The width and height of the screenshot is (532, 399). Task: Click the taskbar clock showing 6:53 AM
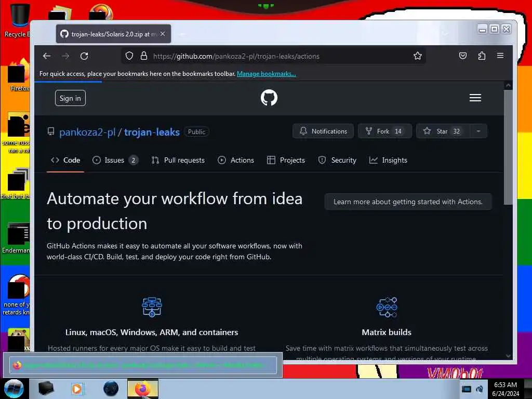(505, 389)
